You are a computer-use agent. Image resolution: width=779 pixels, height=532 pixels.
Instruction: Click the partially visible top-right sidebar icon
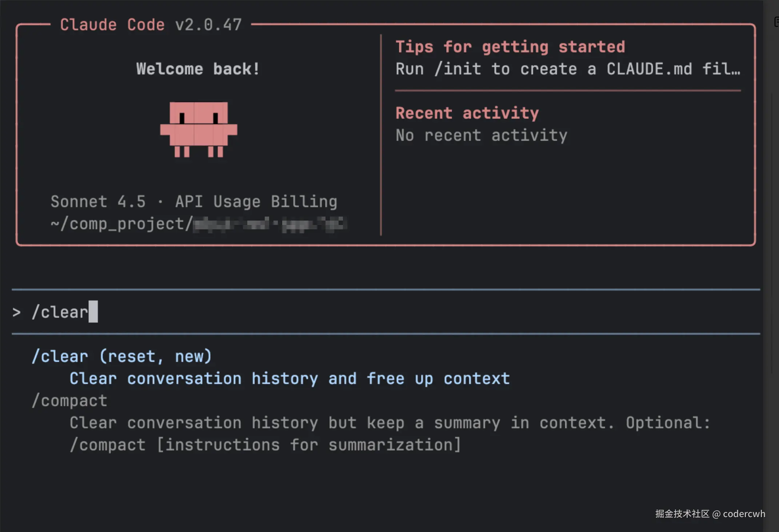click(x=776, y=22)
